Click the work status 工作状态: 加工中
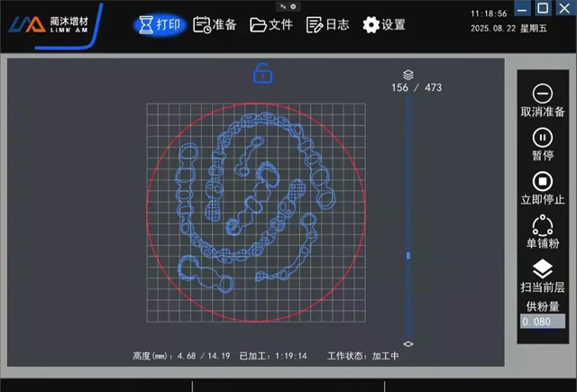 click(x=362, y=356)
